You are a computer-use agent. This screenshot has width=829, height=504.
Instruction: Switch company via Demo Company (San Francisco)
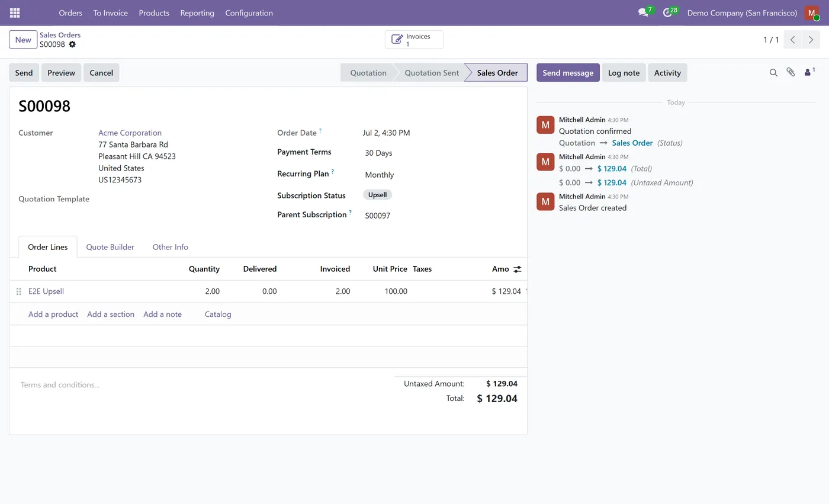pos(742,12)
